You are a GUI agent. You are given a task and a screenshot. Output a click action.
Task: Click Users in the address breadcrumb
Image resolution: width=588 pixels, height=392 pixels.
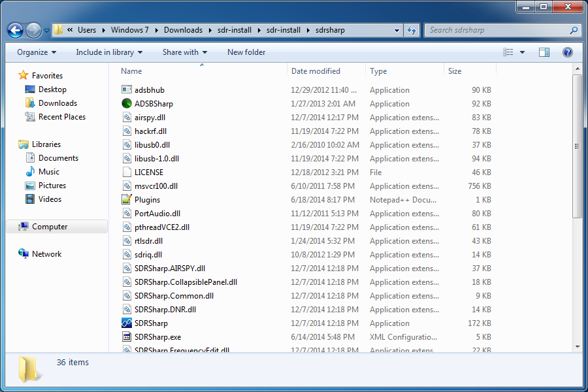87,30
